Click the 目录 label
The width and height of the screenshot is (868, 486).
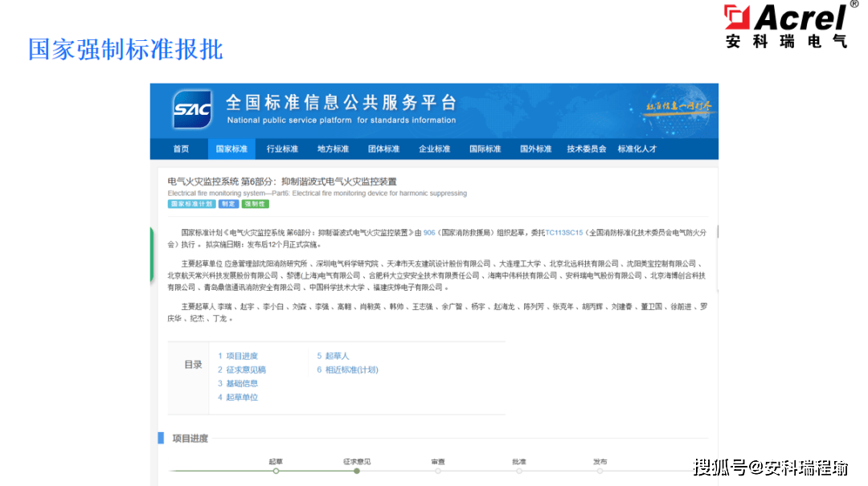tap(193, 365)
